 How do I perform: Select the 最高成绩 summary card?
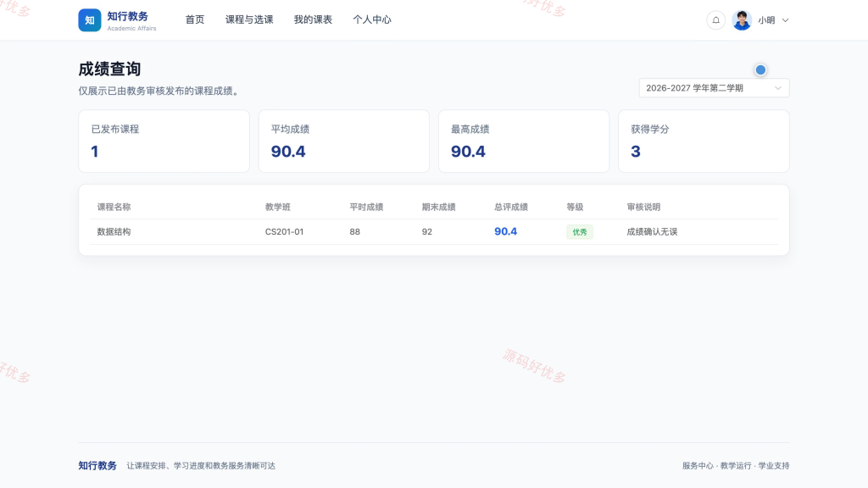524,141
